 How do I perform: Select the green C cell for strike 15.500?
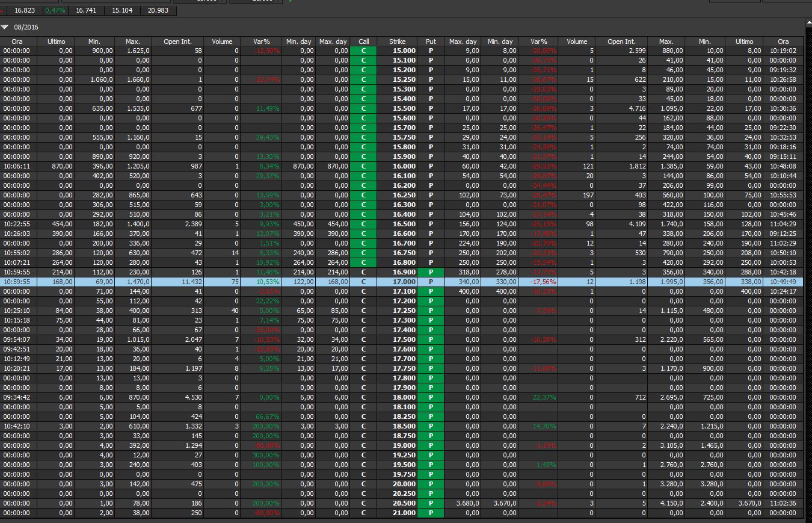tap(363, 109)
